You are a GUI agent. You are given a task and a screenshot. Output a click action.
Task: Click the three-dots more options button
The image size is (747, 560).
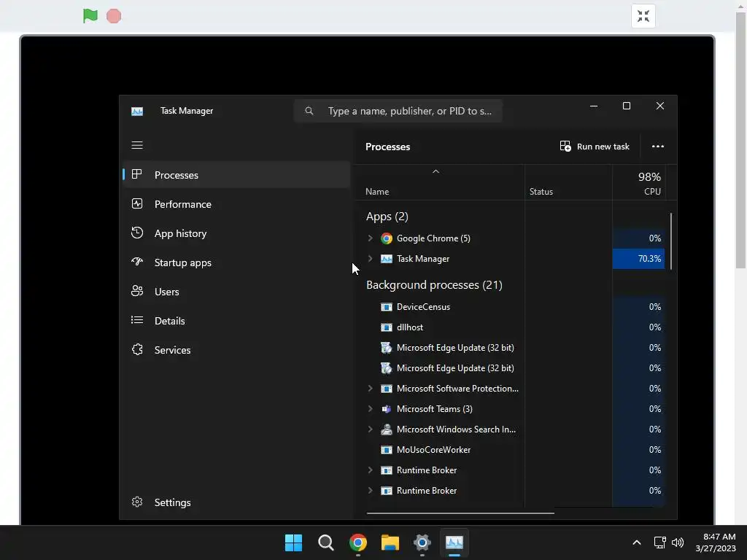(658, 146)
